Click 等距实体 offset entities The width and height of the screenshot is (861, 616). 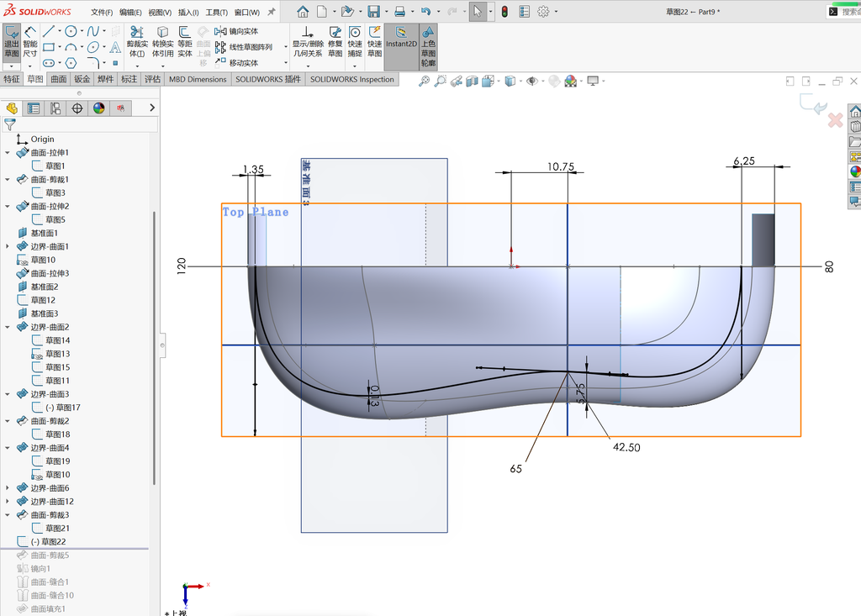tap(185, 41)
